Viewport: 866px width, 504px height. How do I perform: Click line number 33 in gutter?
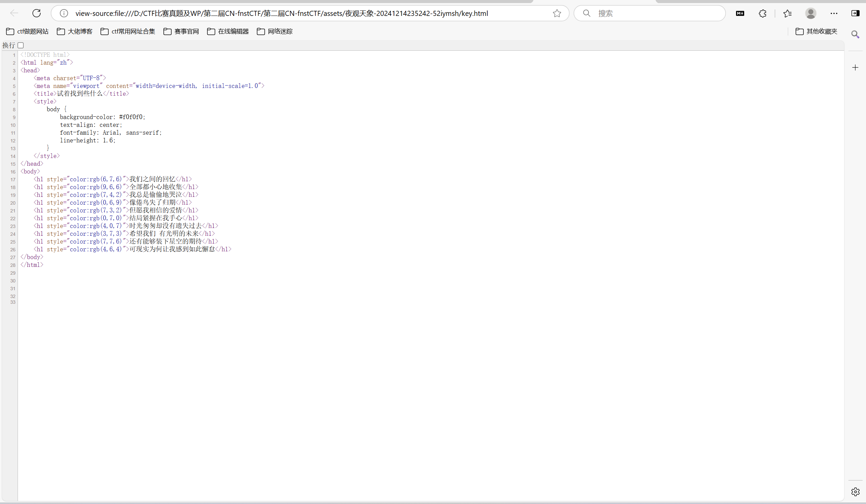13,302
